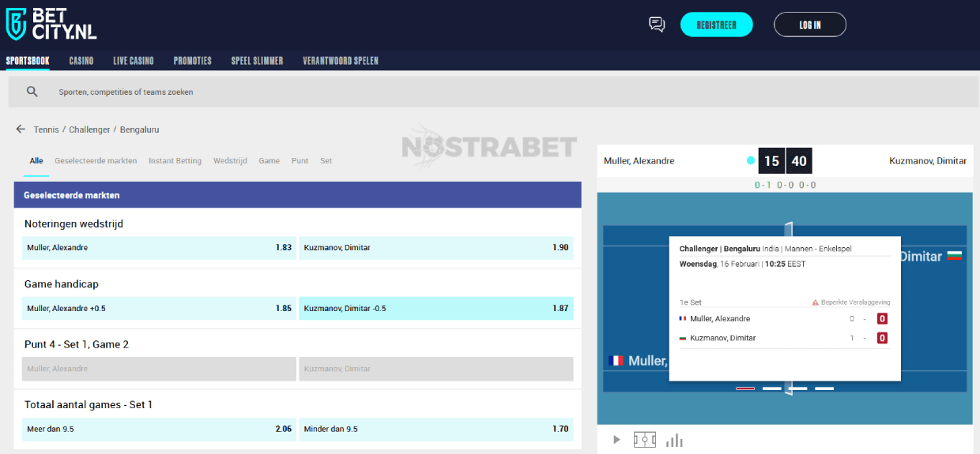Select the Set tab
Viewport: 980px width, 454px height.
click(326, 160)
